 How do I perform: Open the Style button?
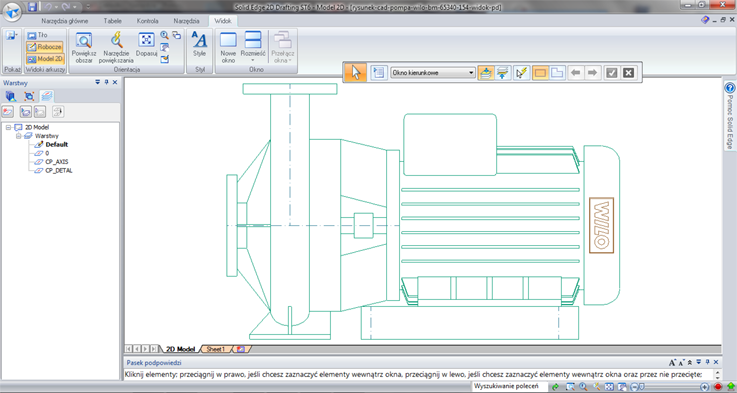pyautogui.click(x=199, y=45)
